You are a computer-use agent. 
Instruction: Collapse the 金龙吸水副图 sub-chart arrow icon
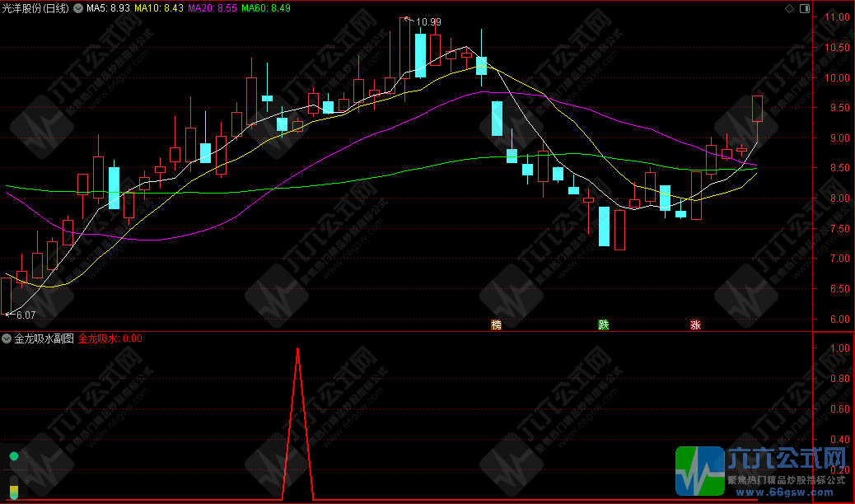pyautogui.click(x=7, y=338)
